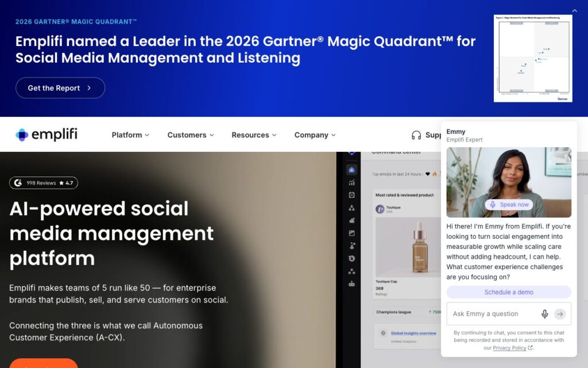Viewport: 588px width, 368px height.
Task: Click the external-link icon after Privacy Policy
Action: pyautogui.click(x=530, y=348)
